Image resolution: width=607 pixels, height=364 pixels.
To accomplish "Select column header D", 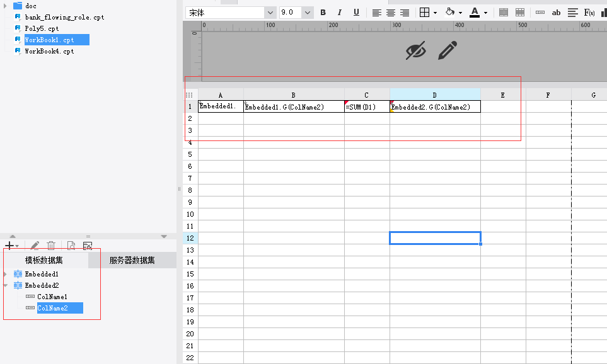I will click(x=435, y=94).
